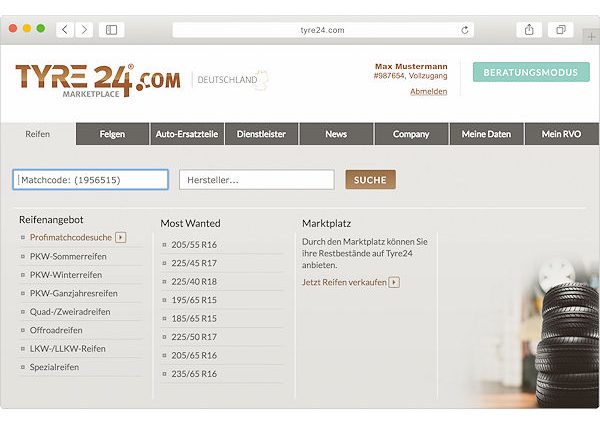Open Spezialreifen category
The height and width of the screenshot is (423, 600).
point(54,367)
